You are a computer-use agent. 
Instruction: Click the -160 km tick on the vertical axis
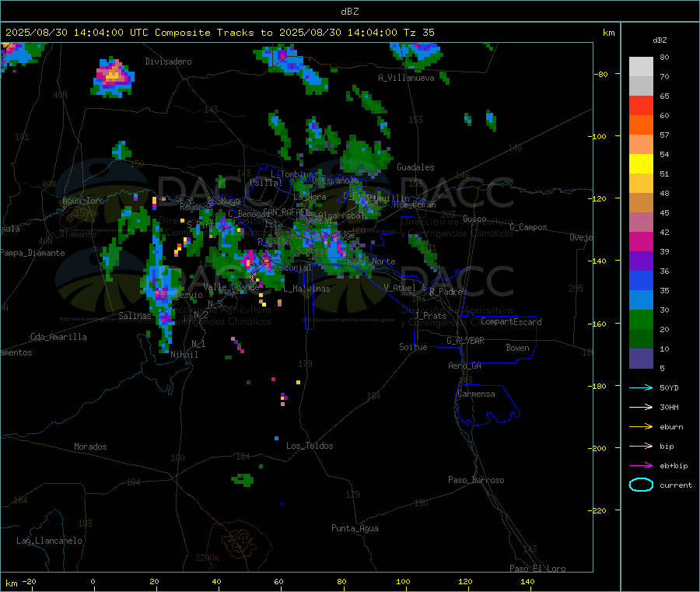pyautogui.click(x=599, y=324)
